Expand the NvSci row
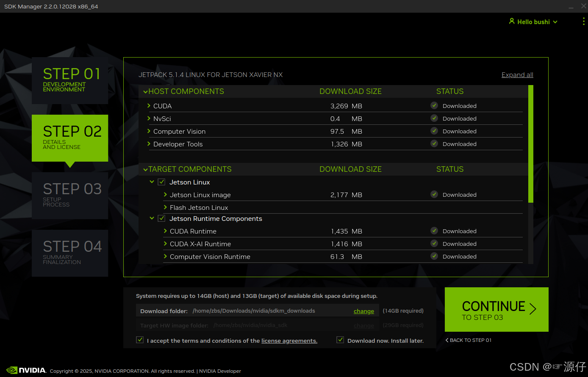This screenshot has height=377, width=588. tap(149, 118)
